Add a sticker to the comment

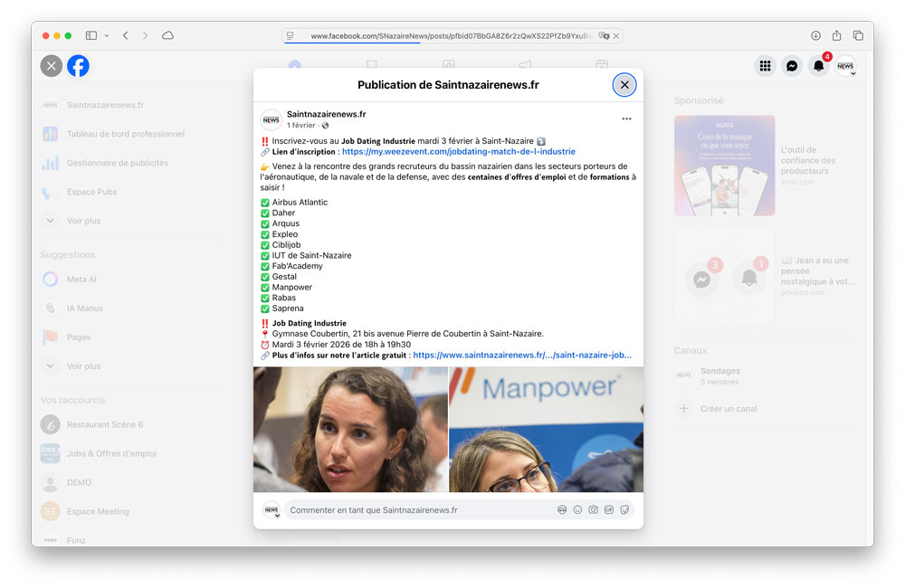pyautogui.click(x=624, y=510)
